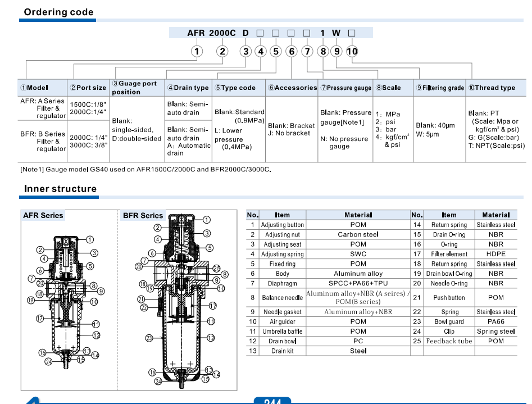The width and height of the screenshot is (532, 404).
Task: Click the "Drain O-ring" item cell
Action: tap(449, 234)
